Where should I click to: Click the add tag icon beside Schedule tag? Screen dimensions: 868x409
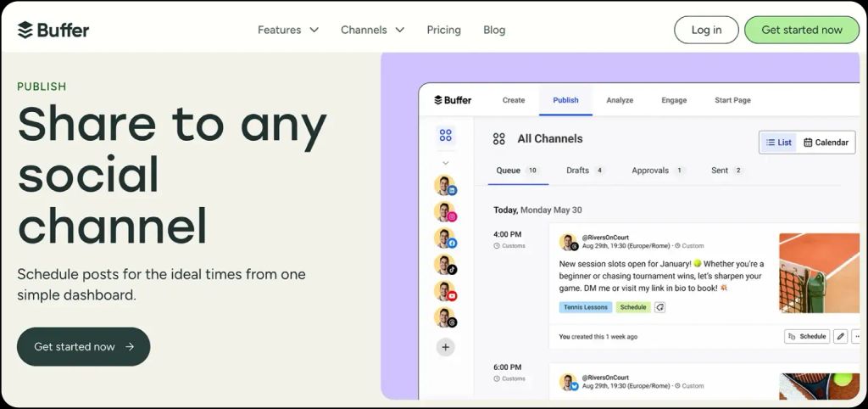tap(659, 307)
